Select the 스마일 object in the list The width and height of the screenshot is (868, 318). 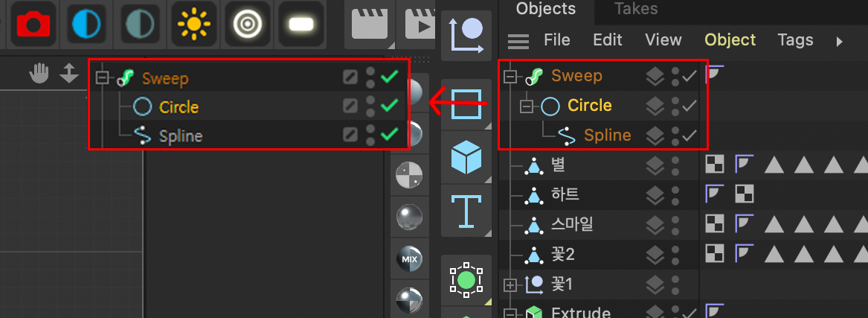point(571,225)
